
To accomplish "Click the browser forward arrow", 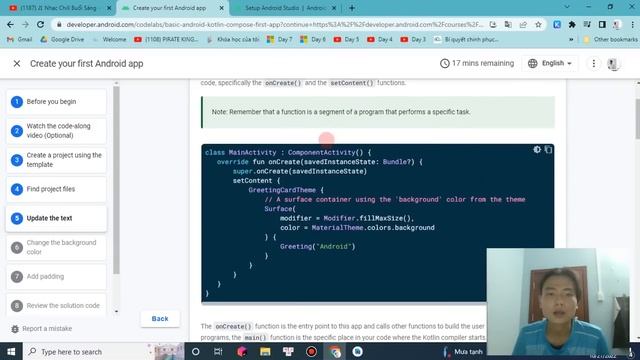I will pyautogui.click(x=25, y=24).
